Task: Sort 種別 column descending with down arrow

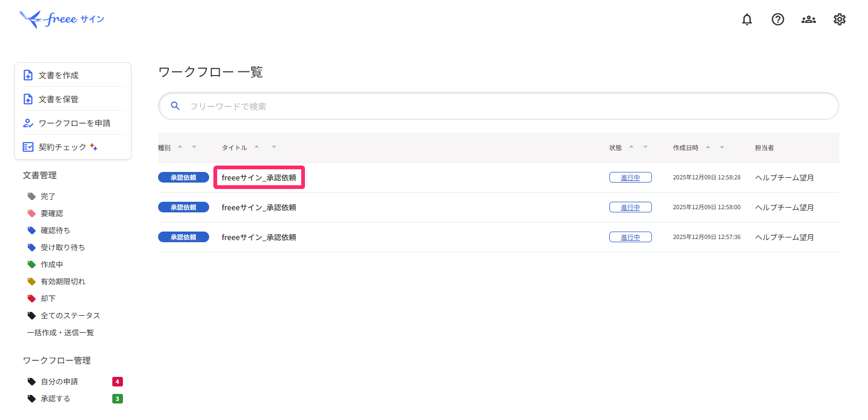Action: 194,147
